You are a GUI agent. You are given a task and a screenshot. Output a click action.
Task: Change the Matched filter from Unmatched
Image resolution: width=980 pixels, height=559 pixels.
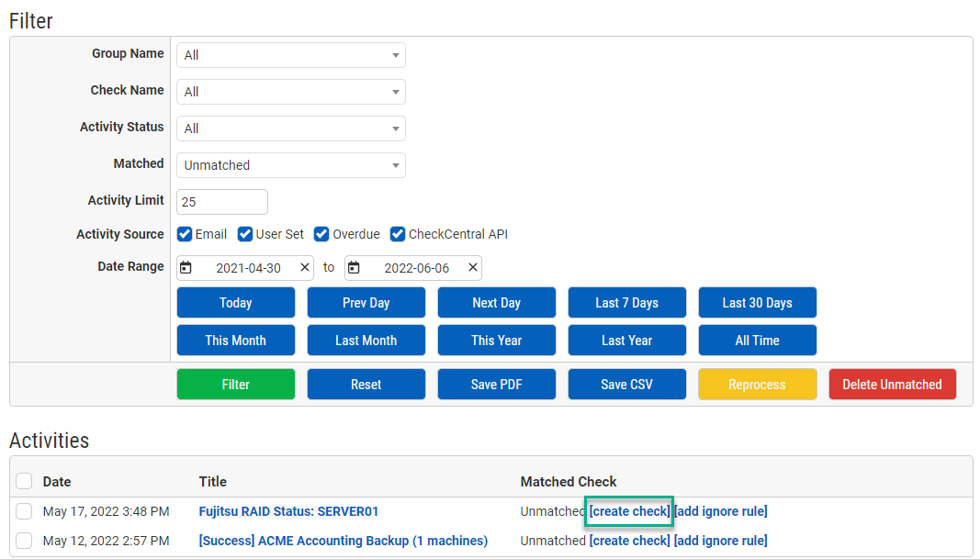(x=290, y=165)
